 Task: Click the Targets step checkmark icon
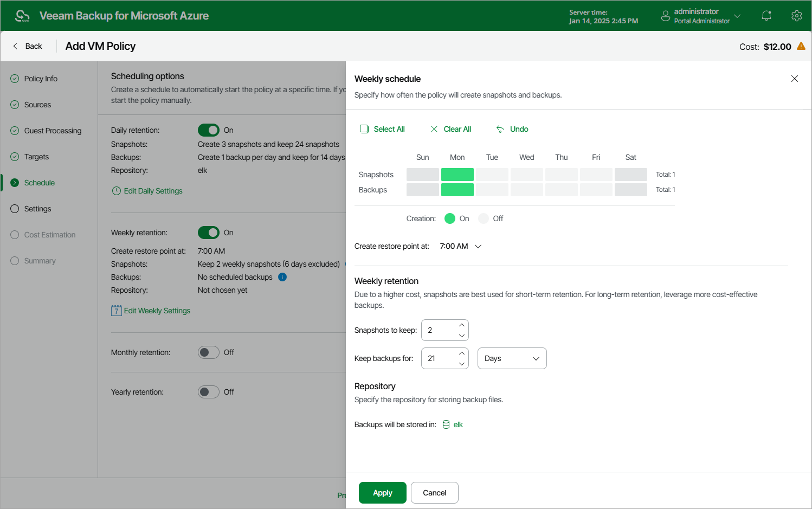[x=15, y=157]
